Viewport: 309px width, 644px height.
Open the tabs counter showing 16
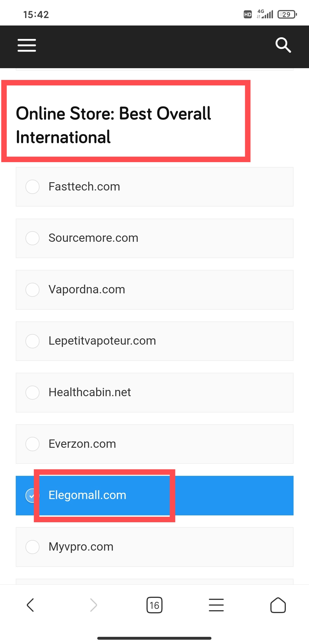(x=154, y=605)
